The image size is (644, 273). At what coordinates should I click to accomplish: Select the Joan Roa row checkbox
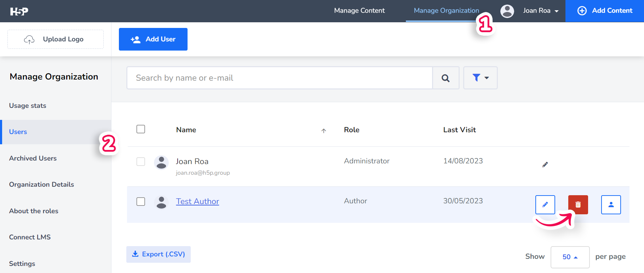(141, 162)
